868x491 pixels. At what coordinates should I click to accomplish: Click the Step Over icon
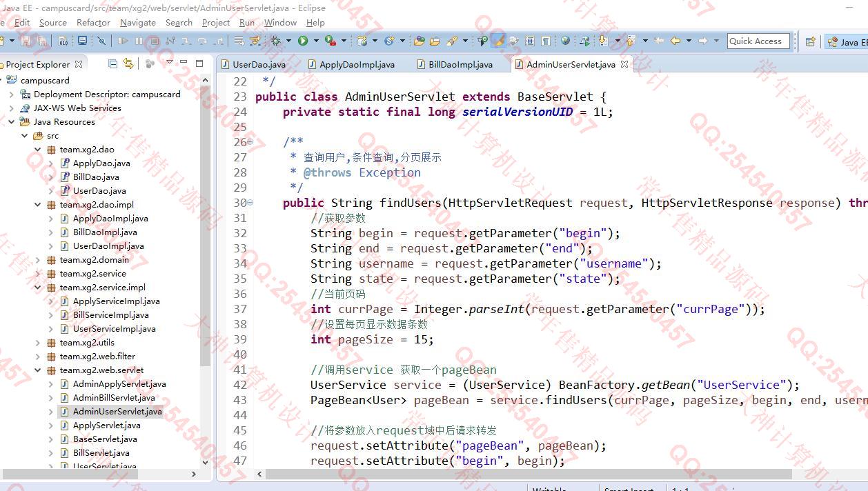[202, 41]
